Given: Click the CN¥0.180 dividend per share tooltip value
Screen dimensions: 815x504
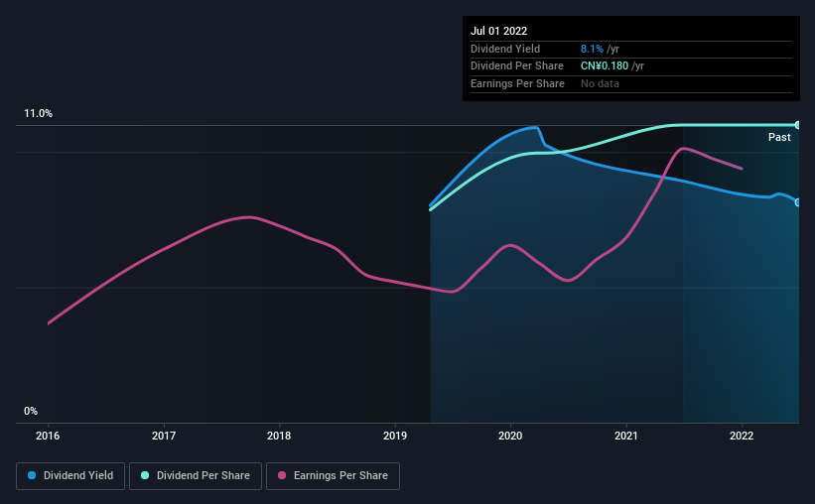Looking at the screenshot, I should pos(605,66).
